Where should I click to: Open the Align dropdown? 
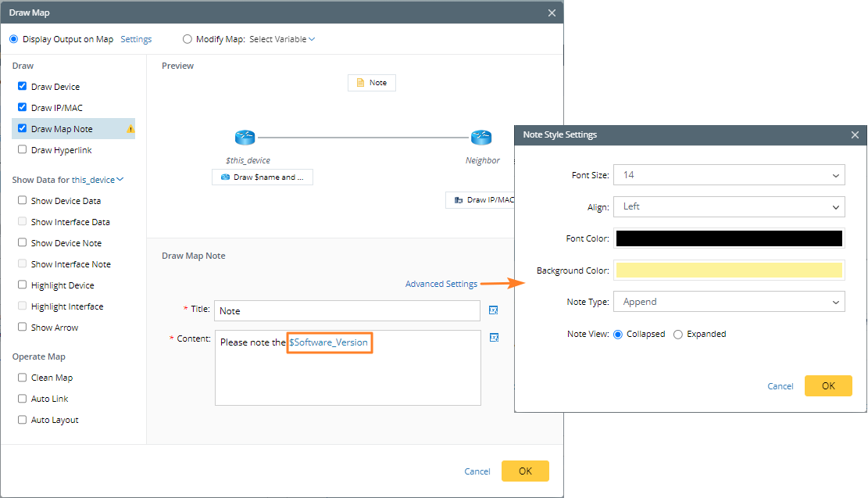click(729, 206)
